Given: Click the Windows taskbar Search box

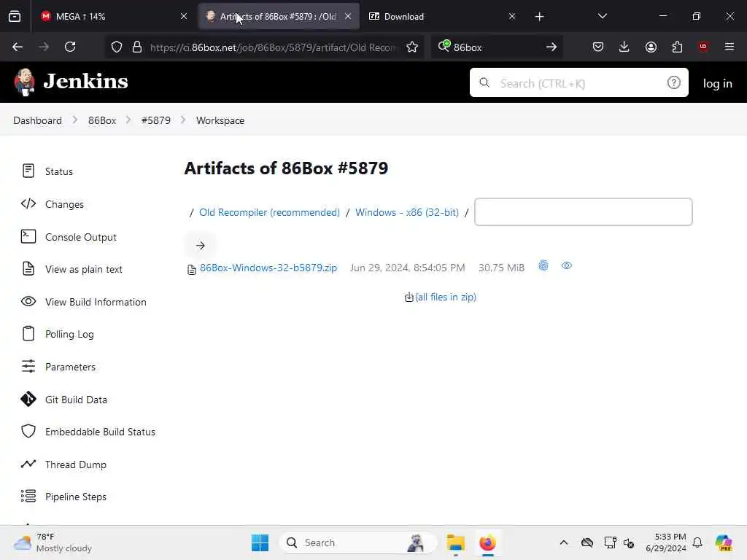Looking at the screenshot, I should click(358, 542).
